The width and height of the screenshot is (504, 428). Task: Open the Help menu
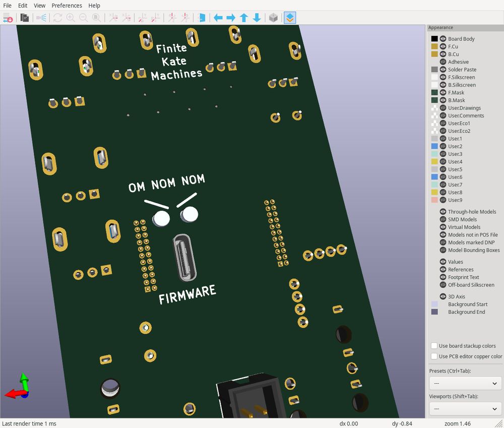click(x=94, y=6)
